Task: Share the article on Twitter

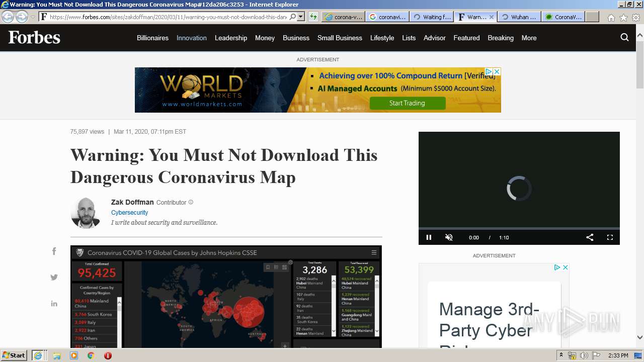Action: (x=54, y=277)
